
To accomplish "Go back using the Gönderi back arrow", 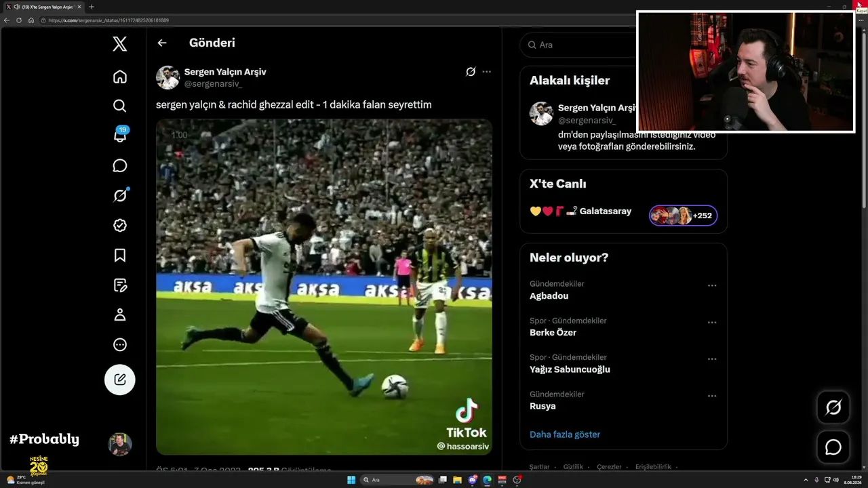I will 162,43.
